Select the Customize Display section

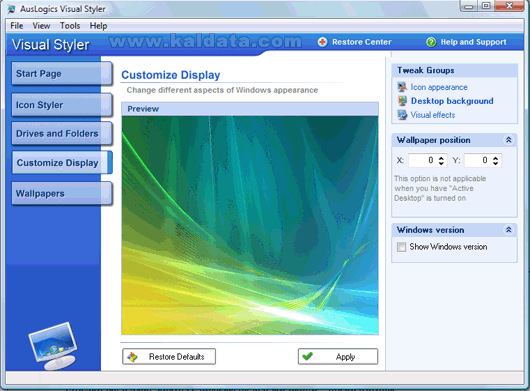click(x=62, y=163)
